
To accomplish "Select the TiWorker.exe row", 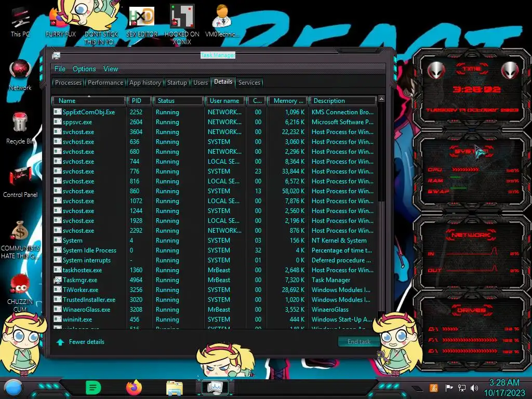I will 215,290.
